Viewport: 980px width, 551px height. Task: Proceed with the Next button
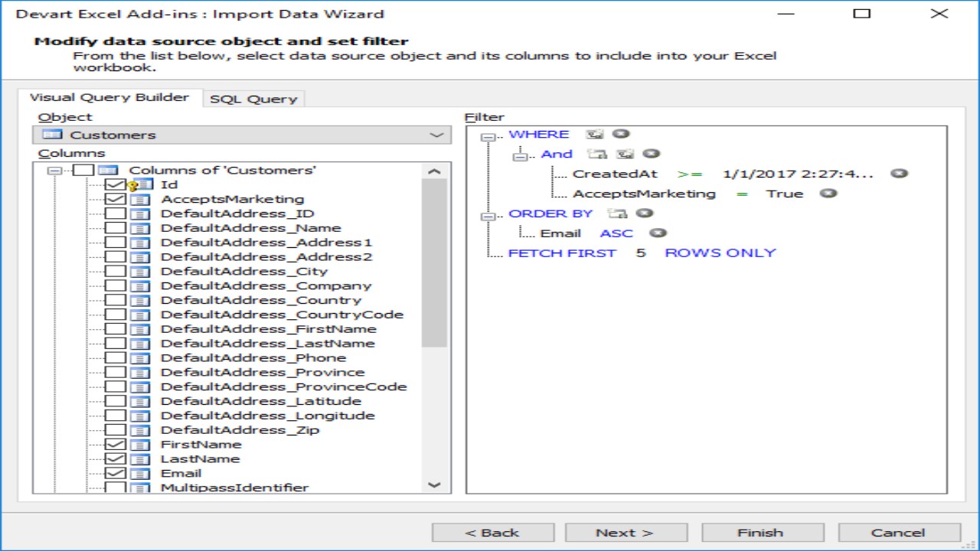click(625, 533)
